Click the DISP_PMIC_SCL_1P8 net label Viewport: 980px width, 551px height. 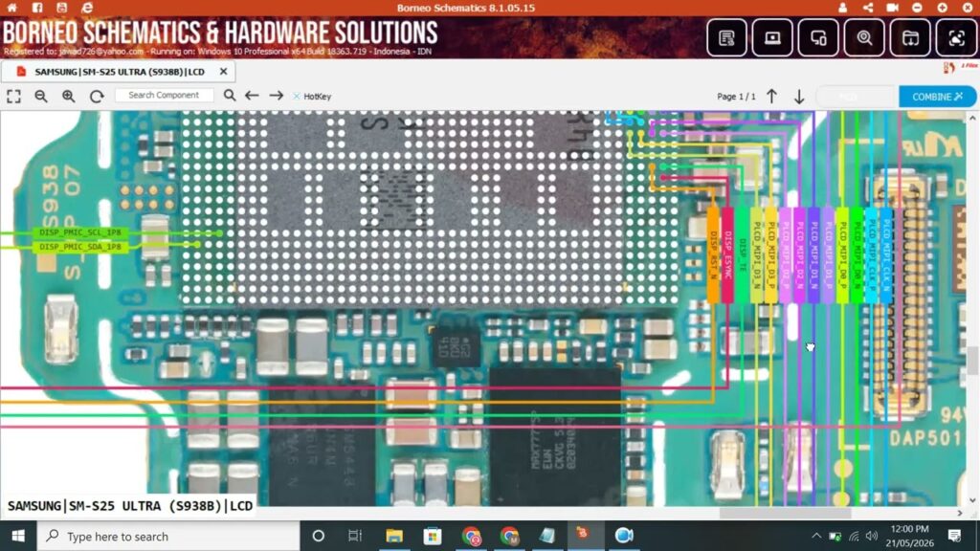pyautogui.click(x=79, y=232)
